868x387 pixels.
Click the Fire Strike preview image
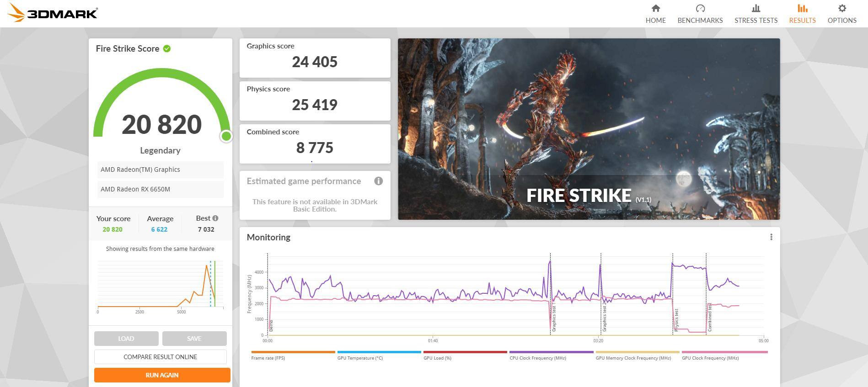(589, 129)
